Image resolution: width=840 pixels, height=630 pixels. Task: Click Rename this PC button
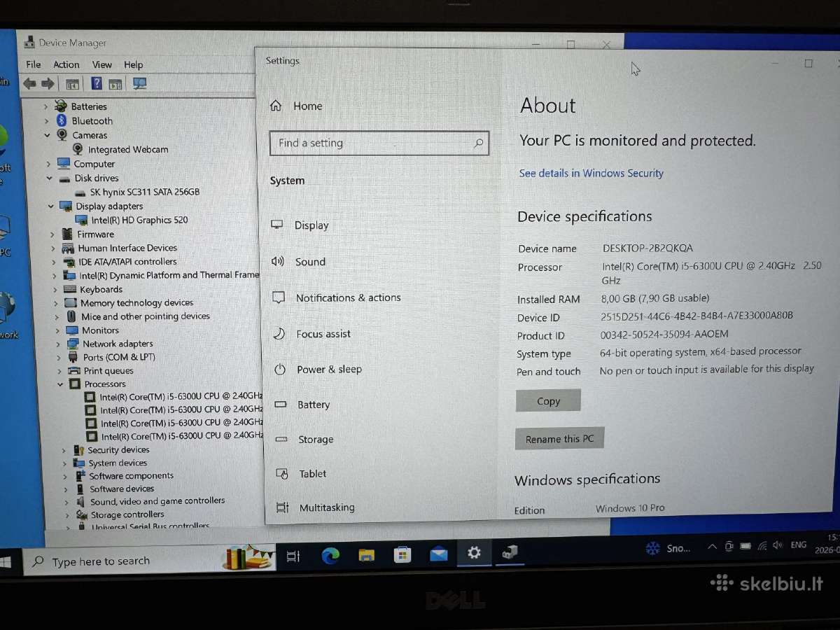click(559, 439)
